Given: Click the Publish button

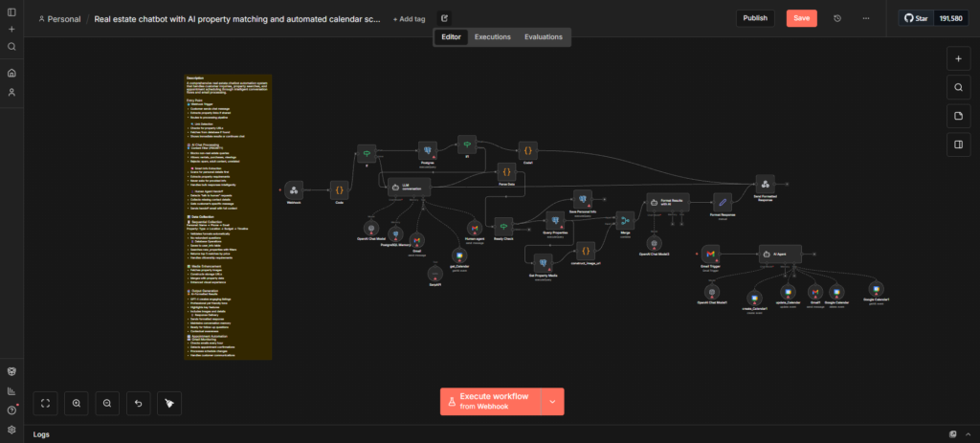Looking at the screenshot, I should point(755,18).
